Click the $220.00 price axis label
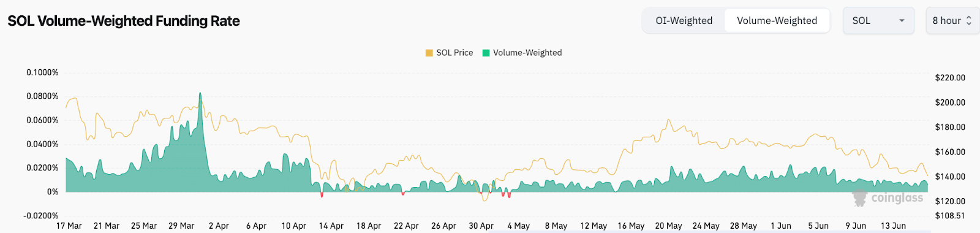 pos(950,78)
